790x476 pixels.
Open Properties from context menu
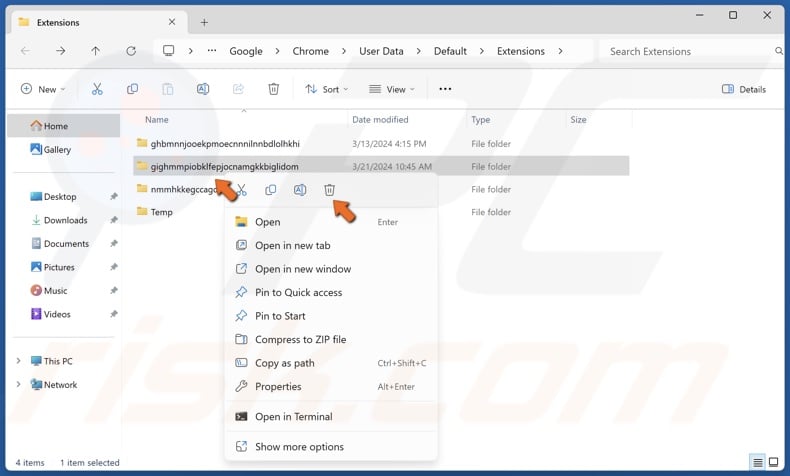tap(331, 386)
